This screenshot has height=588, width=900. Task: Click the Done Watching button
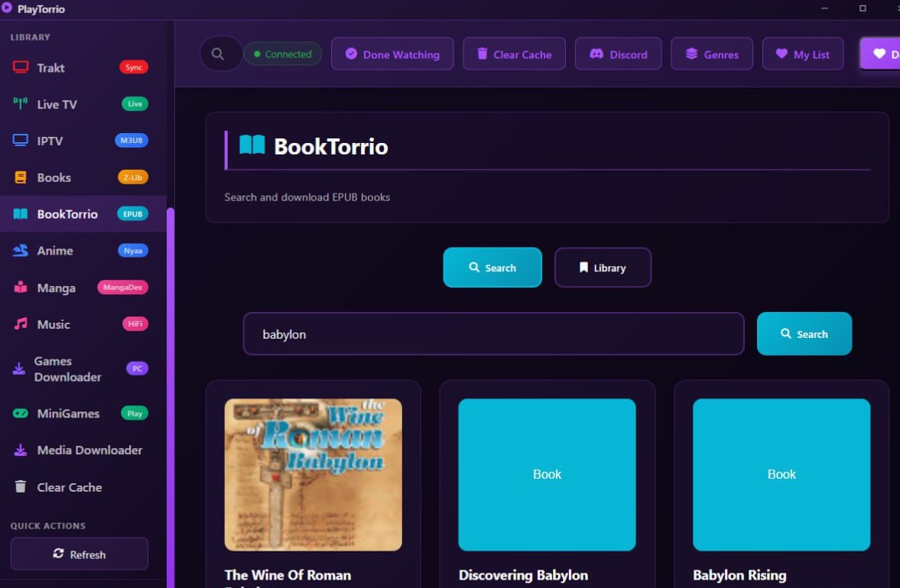point(392,54)
